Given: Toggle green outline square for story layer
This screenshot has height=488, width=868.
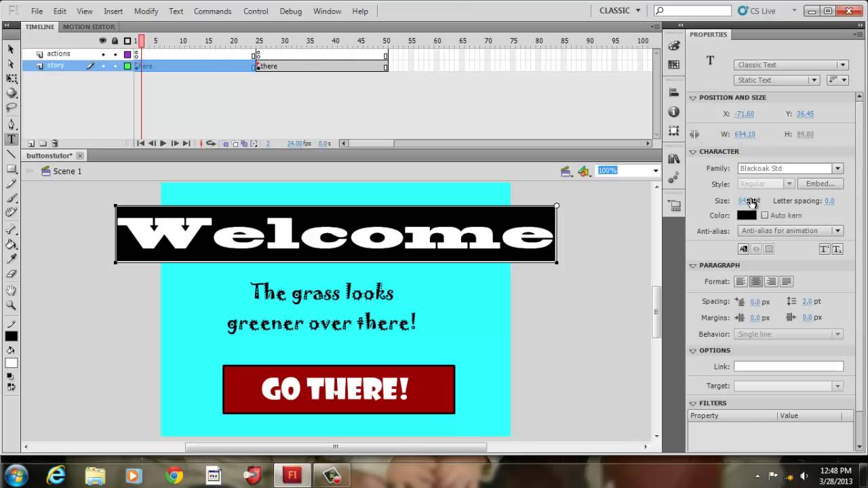Looking at the screenshot, I should (127, 66).
